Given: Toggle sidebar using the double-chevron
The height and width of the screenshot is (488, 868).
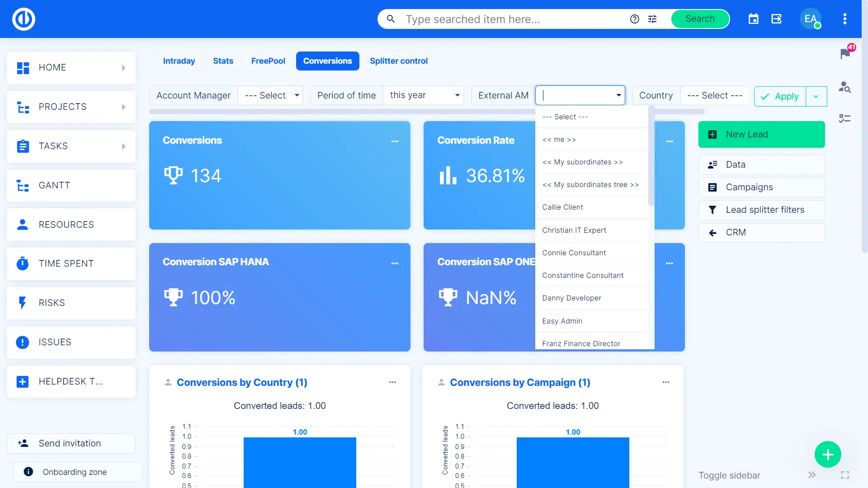Looking at the screenshot, I should [812, 475].
